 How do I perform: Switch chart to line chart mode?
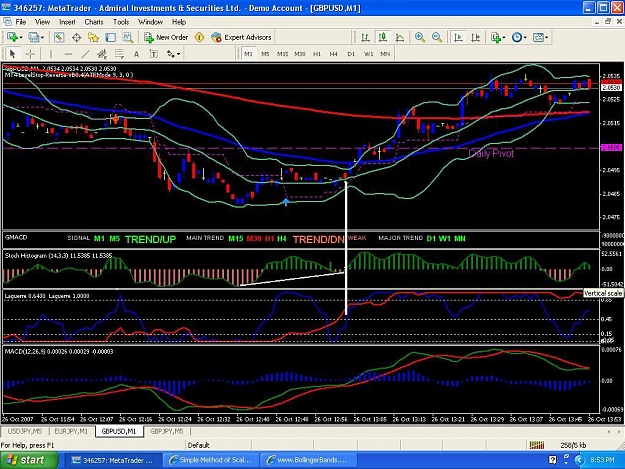pyautogui.click(x=399, y=37)
